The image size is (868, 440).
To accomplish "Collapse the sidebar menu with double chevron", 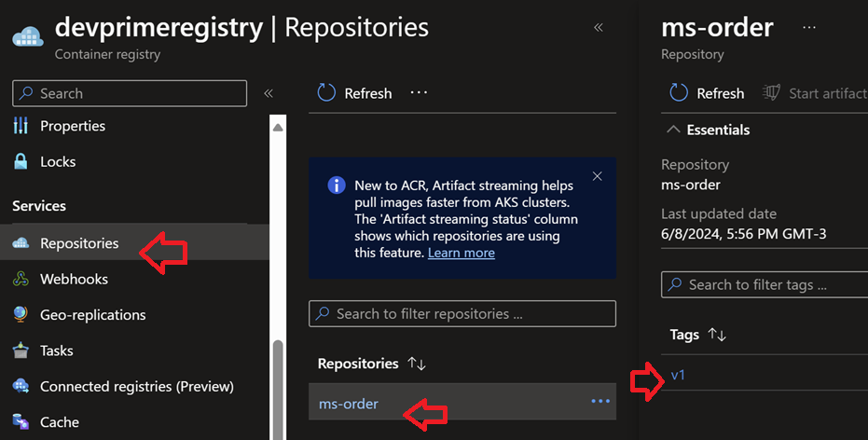I will 269,93.
